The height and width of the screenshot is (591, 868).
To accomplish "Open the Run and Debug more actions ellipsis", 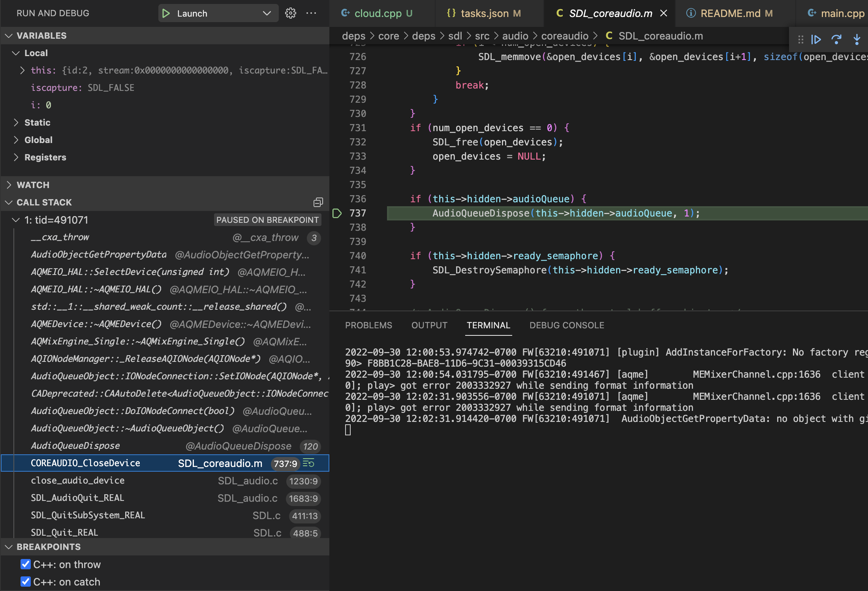I will coord(311,13).
